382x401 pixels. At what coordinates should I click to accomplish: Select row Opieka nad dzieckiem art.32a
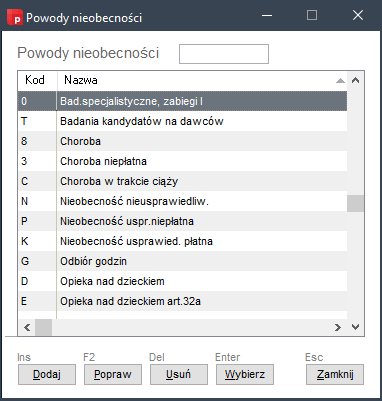(182, 301)
